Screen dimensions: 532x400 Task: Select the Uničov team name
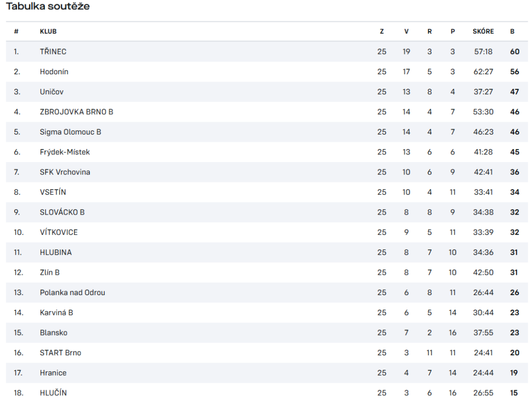[x=51, y=91]
